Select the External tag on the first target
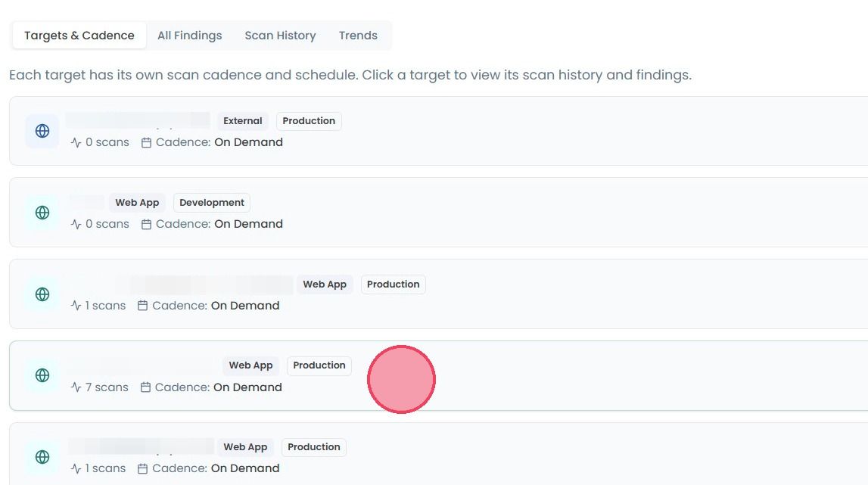This screenshot has height=485, width=868. coord(242,121)
